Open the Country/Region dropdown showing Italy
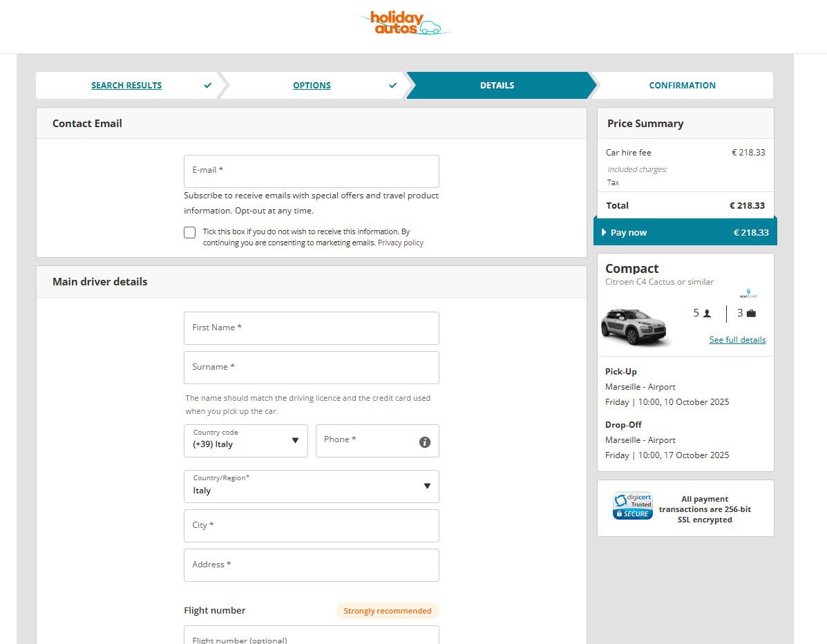This screenshot has height=644, width=827. pyautogui.click(x=311, y=486)
